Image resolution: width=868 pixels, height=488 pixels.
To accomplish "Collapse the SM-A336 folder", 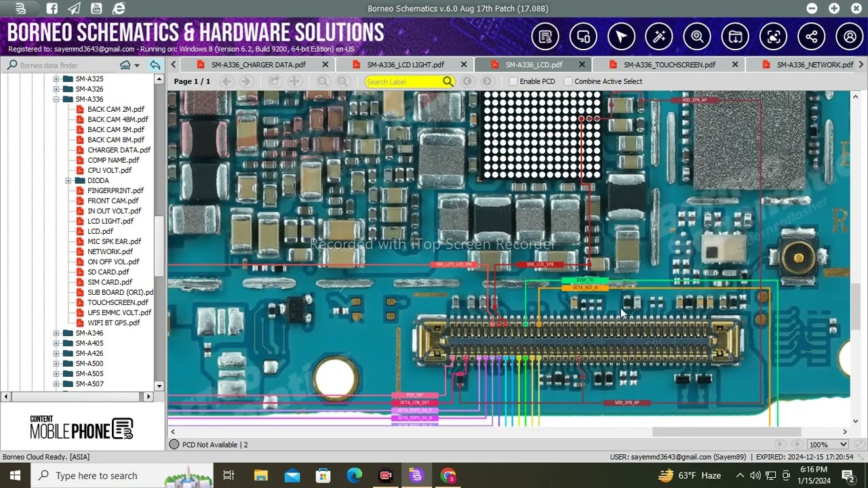I will [x=57, y=99].
